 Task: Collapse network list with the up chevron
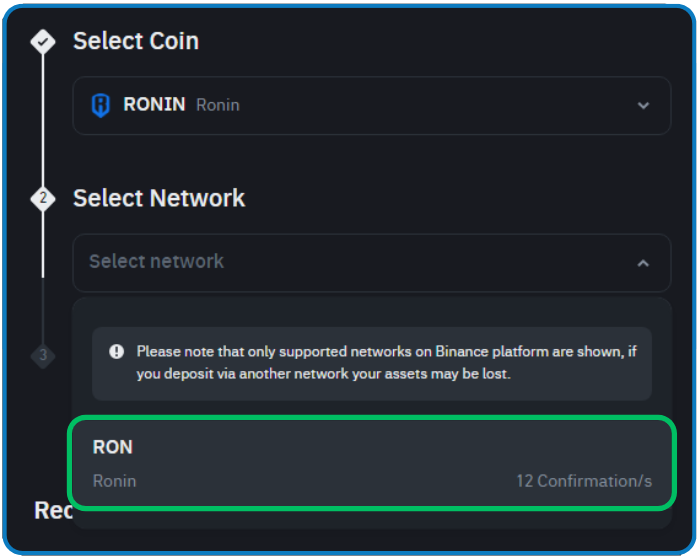[x=643, y=264]
